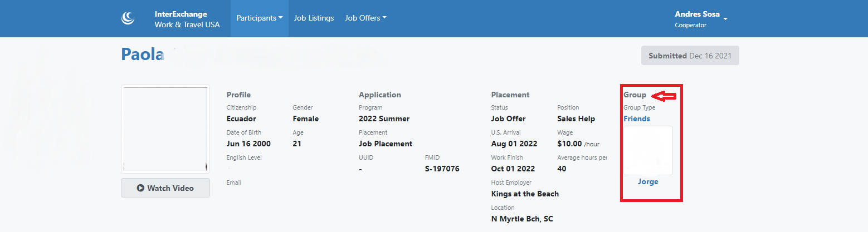
Task: Click the 2022 Summer program value
Action: pyautogui.click(x=384, y=119)
